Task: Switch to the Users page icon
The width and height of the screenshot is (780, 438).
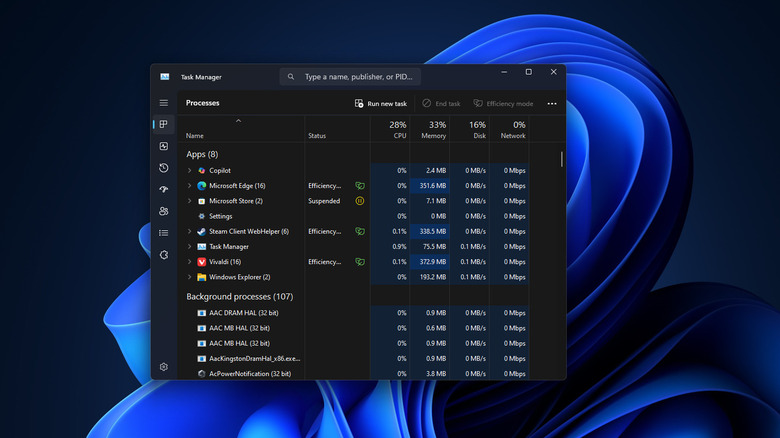Action: click(164, 211)
